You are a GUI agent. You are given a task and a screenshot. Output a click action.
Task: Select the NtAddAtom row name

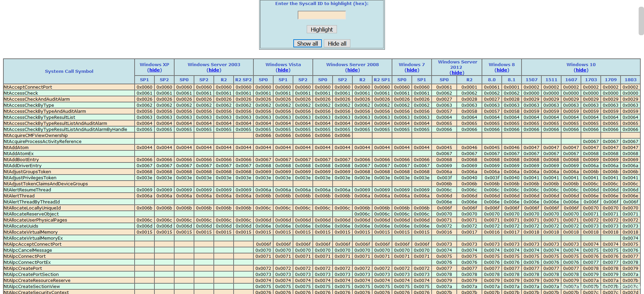16,148
